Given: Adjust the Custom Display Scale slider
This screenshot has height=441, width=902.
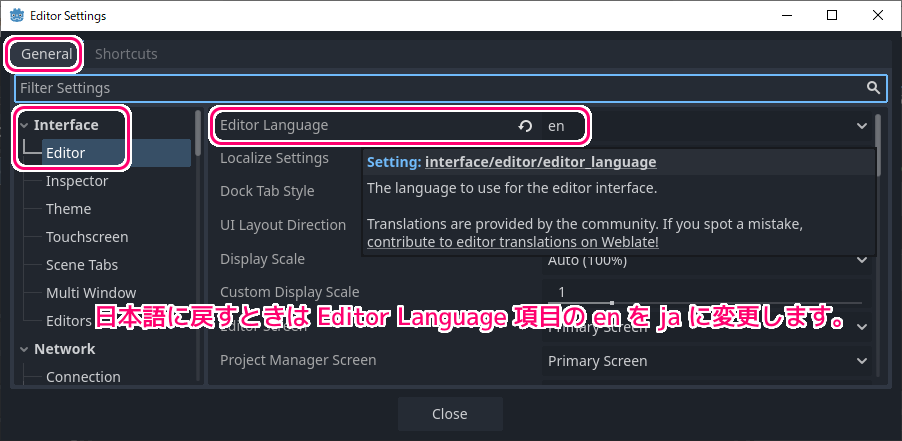Looking at the screenshot, I should (x=705, y=302).
